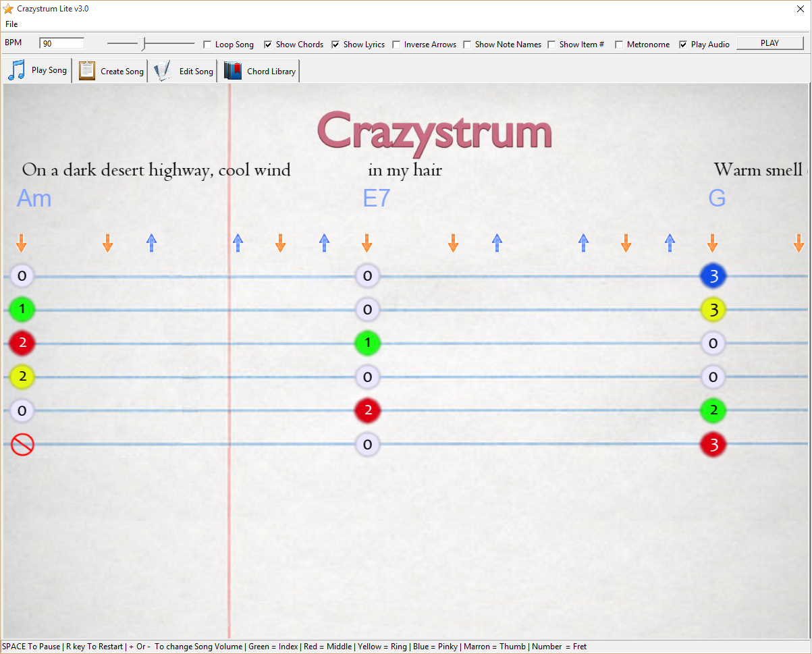Click the G chord label
Viewport: 812px width, 654px height.
tap(717, 198)
